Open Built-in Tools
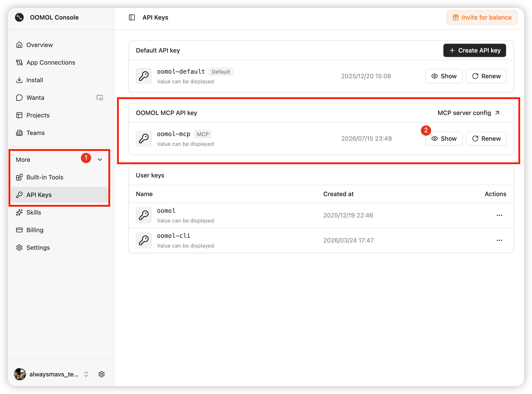 click(x=60, y=177)
